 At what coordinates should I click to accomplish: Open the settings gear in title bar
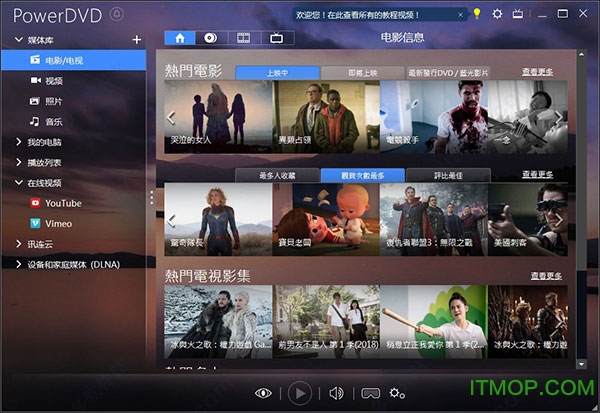[497, 14]
